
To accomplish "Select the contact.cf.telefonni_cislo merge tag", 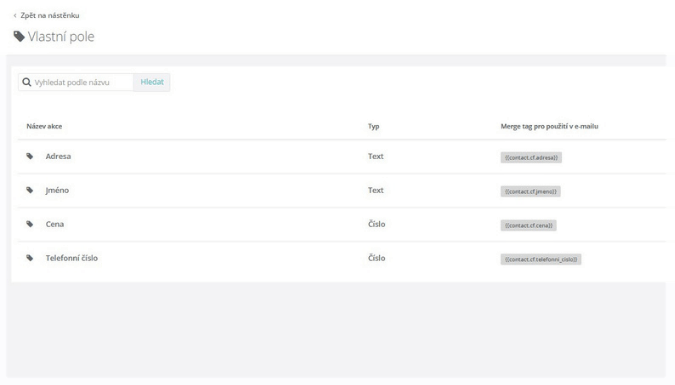I will coord(541,259).
